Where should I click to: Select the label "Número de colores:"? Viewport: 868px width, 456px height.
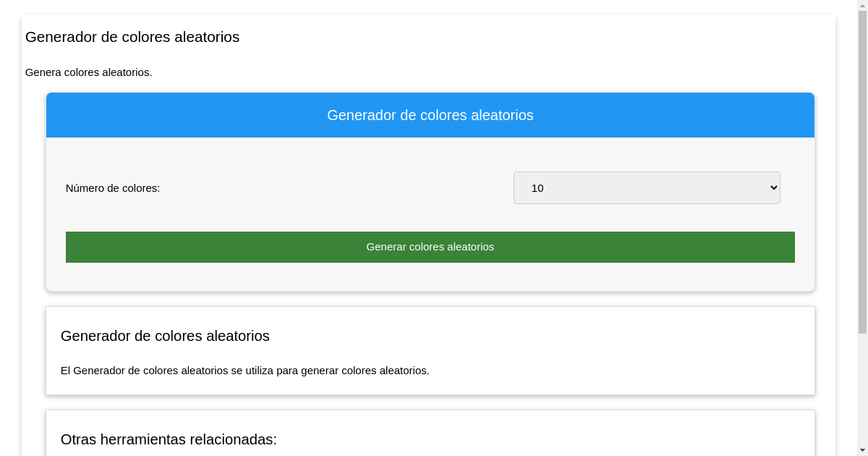pyautogui.click(x=113, y=187)
